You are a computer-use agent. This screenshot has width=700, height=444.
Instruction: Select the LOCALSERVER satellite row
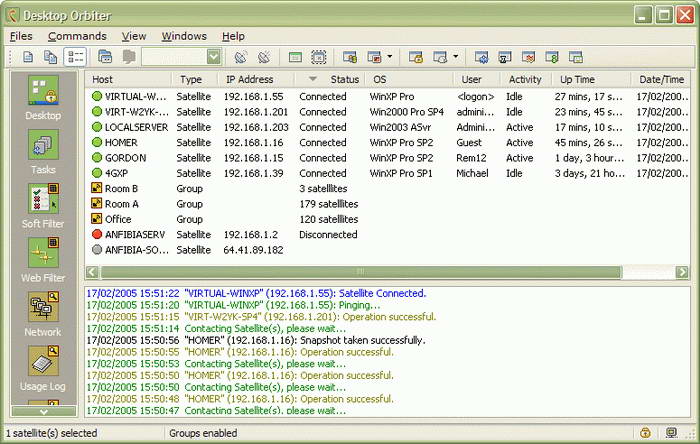click(x=388, y=127)
